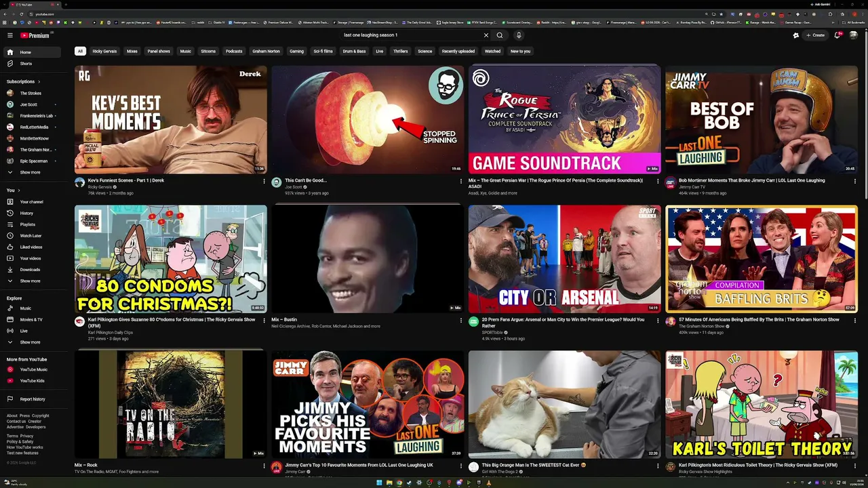Open the Windows Start menu

click(x=379, y=483)
